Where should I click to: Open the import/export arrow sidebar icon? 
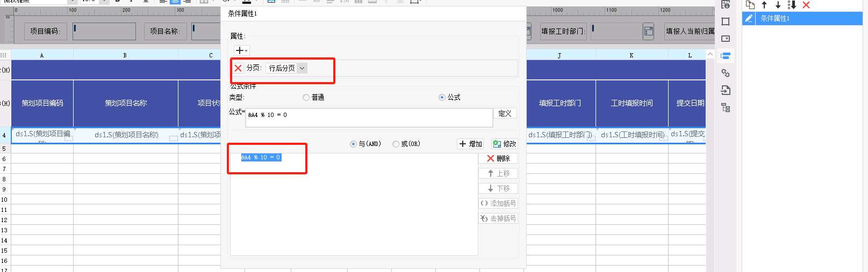coord(726,90)
